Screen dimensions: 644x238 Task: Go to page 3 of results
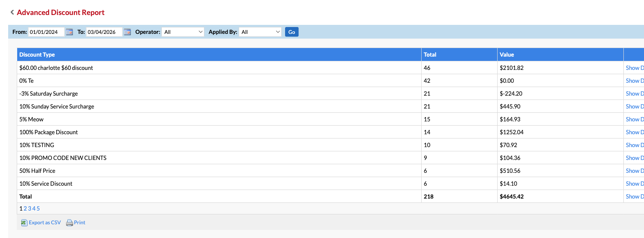coord(30,208)
